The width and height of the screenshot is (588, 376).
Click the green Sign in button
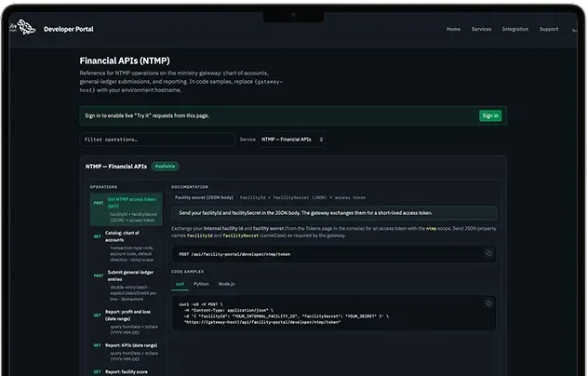[x=490, y=115]
